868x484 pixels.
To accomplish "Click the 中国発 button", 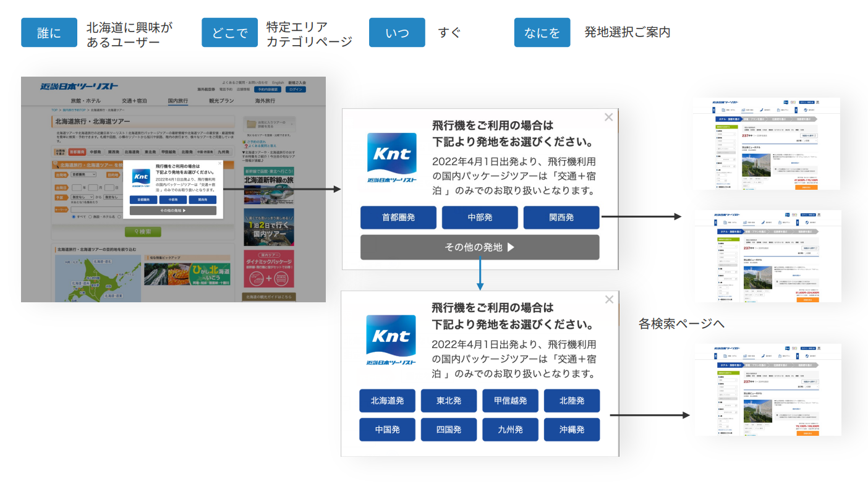I will [387, 430].
